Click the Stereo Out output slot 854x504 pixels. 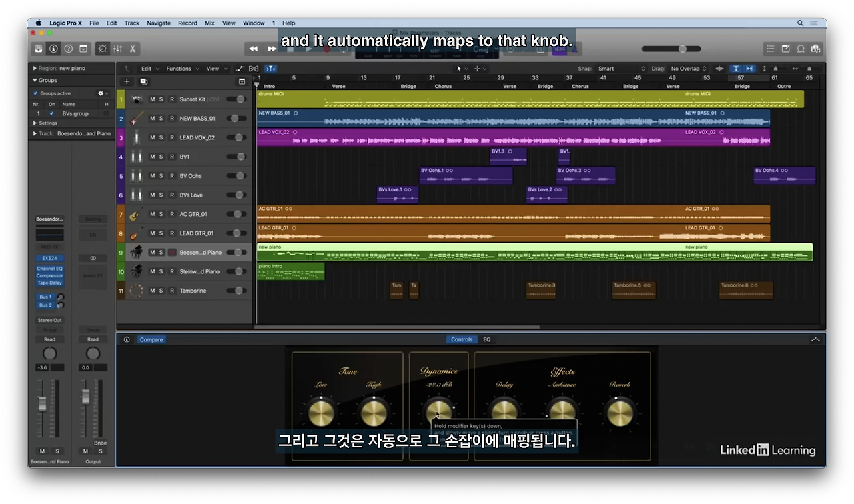tap(50, 320)
